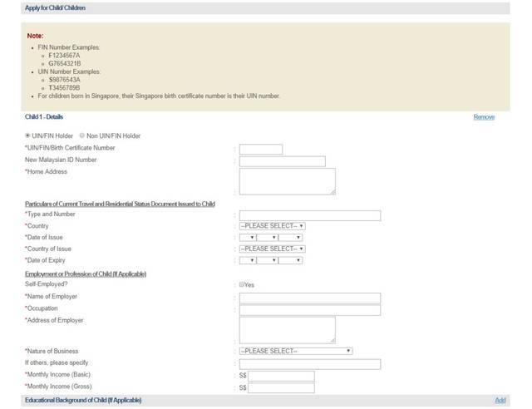The height and width of the screenshot is (409, 532).
Task: Click the Type and Number input field
Action: coord(309,215)
